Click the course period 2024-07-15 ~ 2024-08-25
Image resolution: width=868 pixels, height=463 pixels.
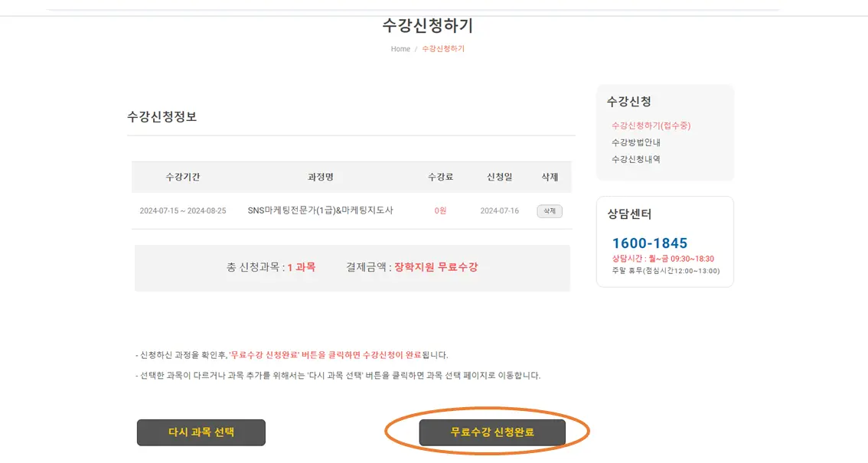click(x=183, y=210)
